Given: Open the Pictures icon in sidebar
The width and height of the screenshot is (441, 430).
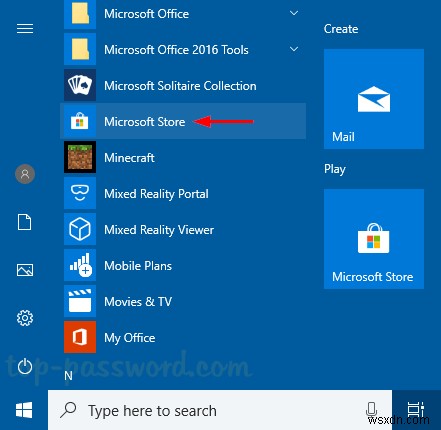Looking at the screenshot, I should click(25, 270).
